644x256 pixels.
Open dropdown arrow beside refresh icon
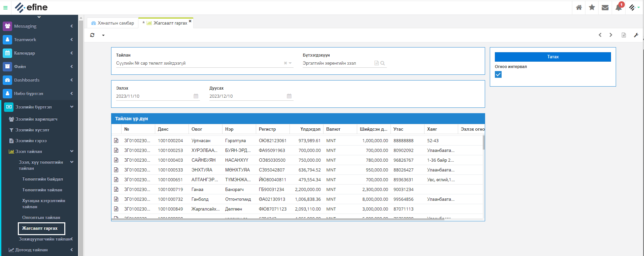coord(103,35)
